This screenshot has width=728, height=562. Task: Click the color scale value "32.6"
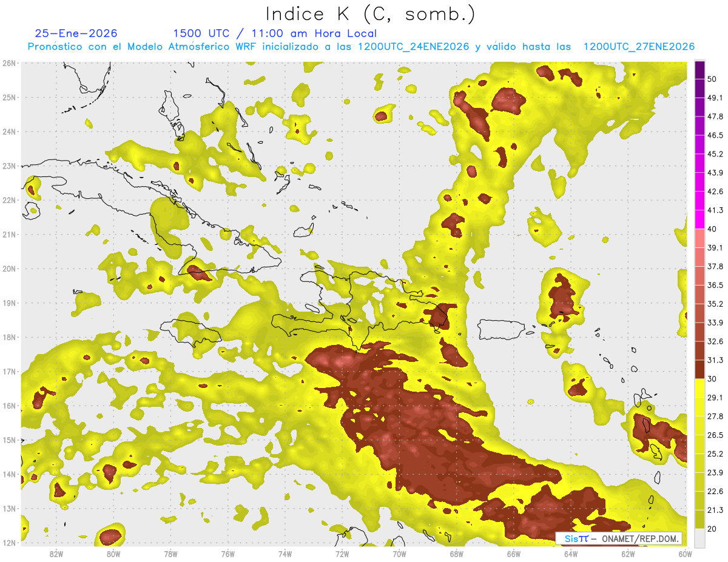tap(715, 341)
